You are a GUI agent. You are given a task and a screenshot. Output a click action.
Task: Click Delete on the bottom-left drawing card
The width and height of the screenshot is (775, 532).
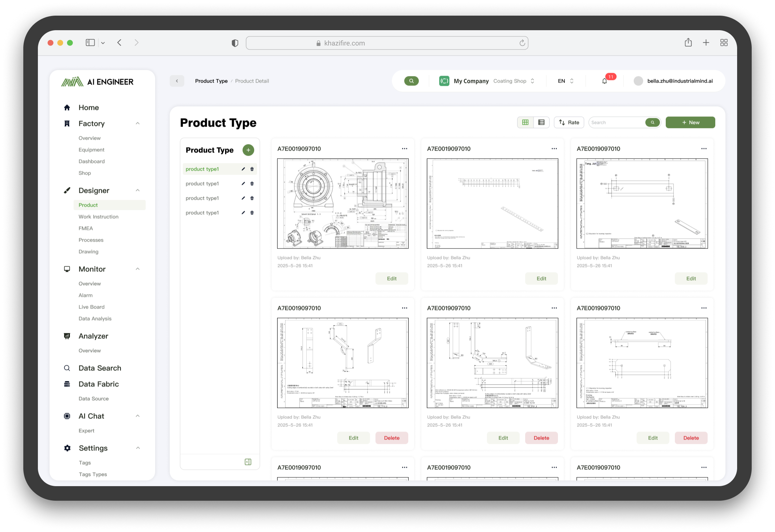click(x=392, y=438)
